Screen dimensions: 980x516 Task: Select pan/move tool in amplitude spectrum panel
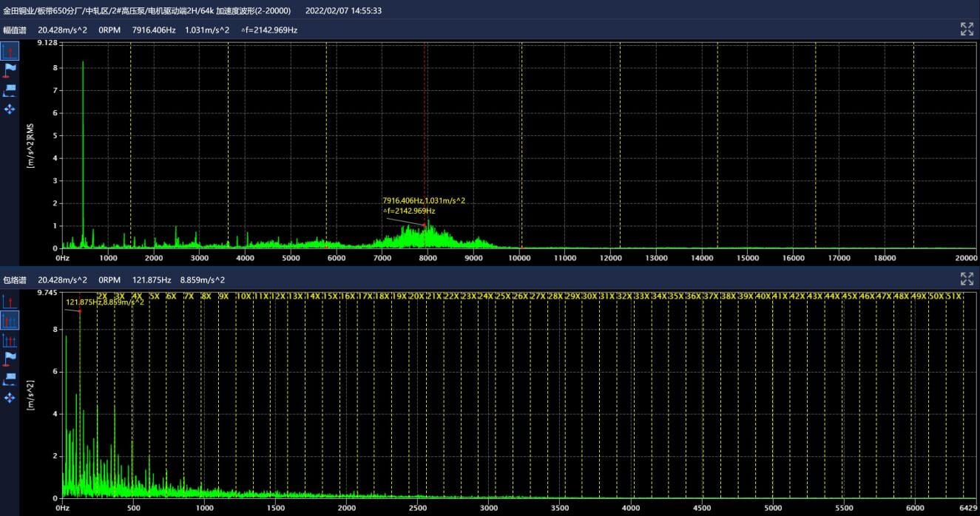pyautogui.click(x=10, y=109)
